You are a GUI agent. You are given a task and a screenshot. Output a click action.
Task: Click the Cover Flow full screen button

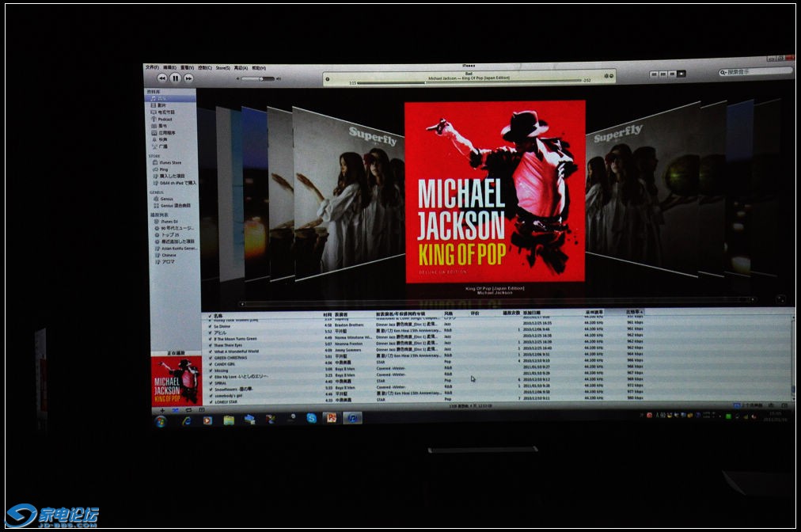click(x=780, y=299)
